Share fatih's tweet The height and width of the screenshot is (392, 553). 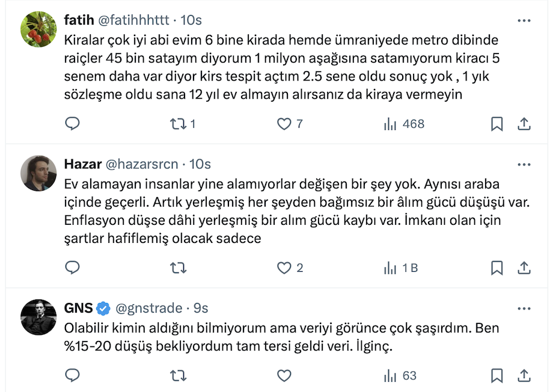[524, 124]
